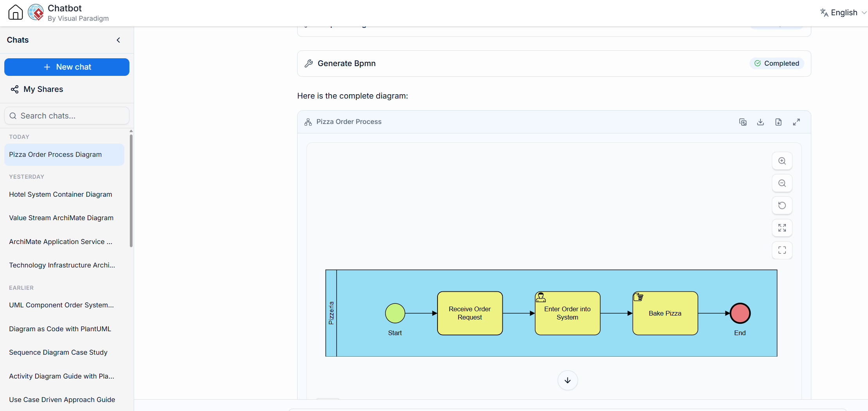This screenshot has width=868, height=411.
Task: Click the Visual Paradigm Chatbot logo
Action: tap(36, 12)
